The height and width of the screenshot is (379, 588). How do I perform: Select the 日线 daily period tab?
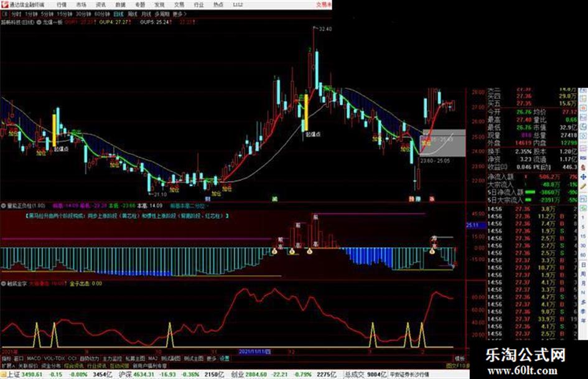[118, 14]
